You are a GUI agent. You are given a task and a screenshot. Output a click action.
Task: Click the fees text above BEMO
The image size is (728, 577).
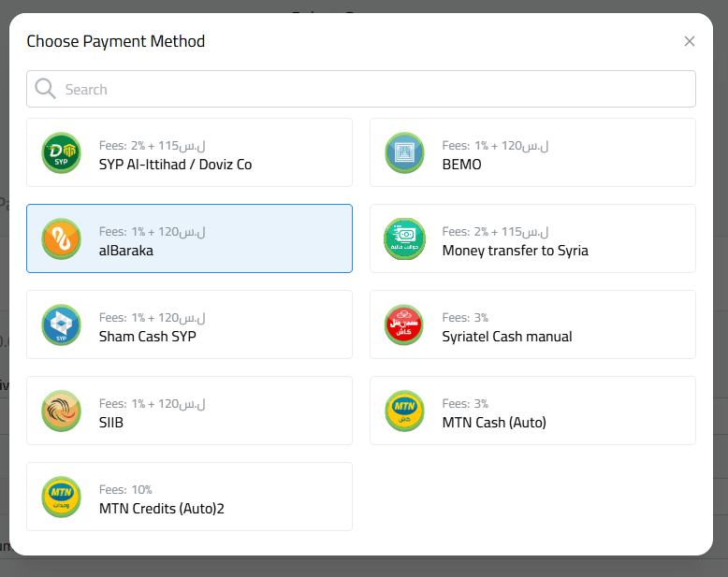[x=495, y=146]
